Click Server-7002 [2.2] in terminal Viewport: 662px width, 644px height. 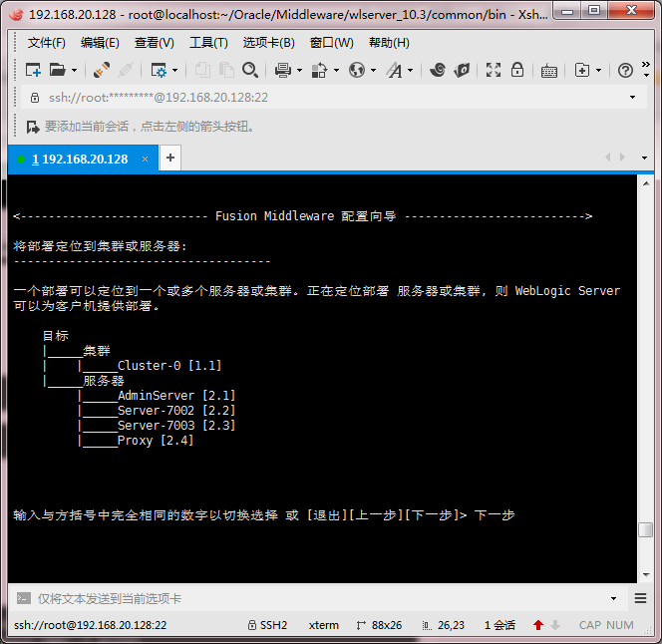[176, 411]
